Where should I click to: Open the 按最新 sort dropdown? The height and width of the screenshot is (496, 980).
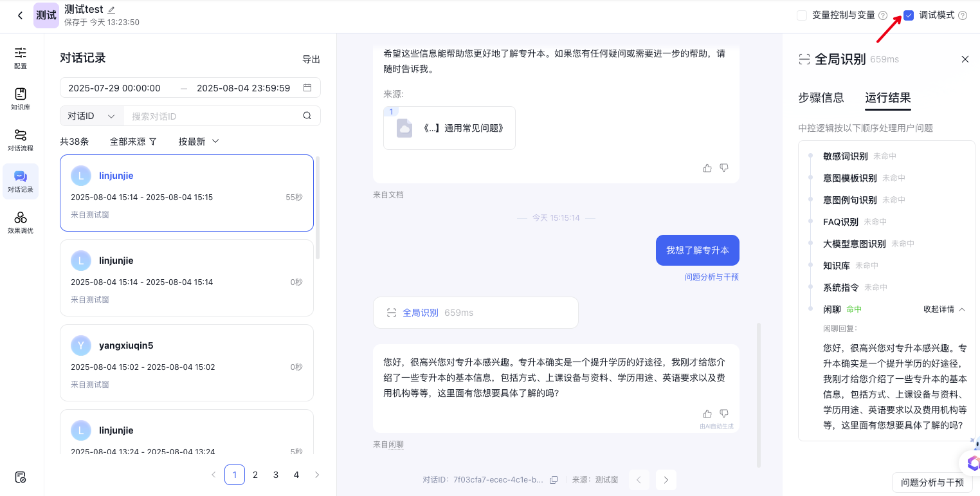(x=199, y=142)
